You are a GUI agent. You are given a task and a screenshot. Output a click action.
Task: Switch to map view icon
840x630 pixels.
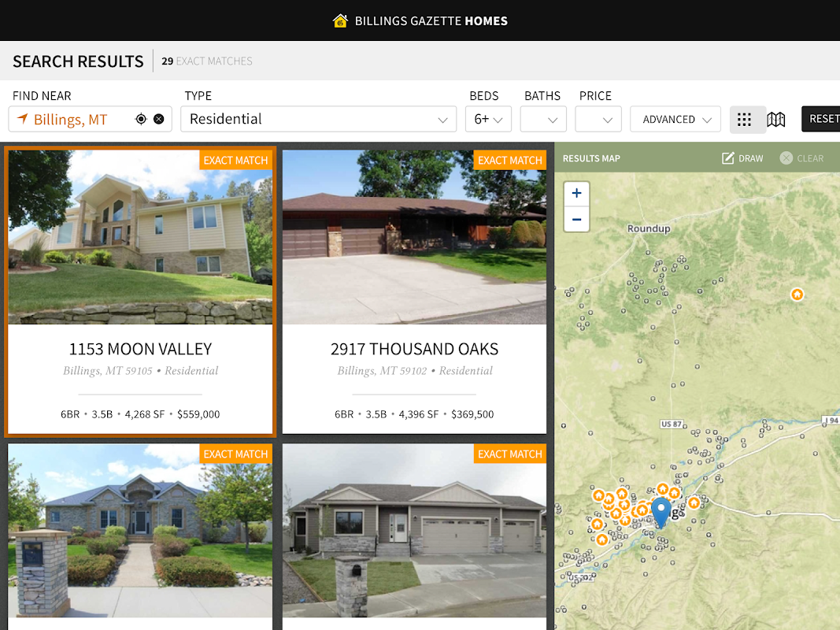coord(775,119)
